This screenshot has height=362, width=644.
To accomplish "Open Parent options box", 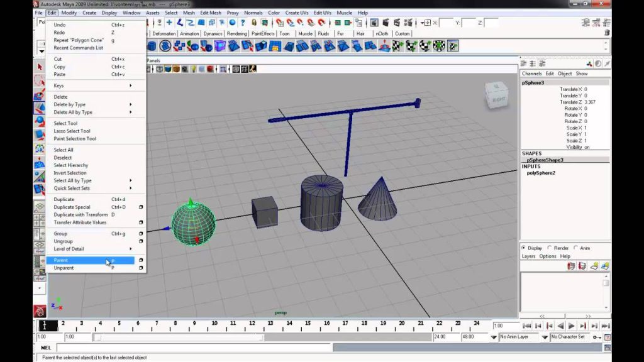I will coord(141,260).
